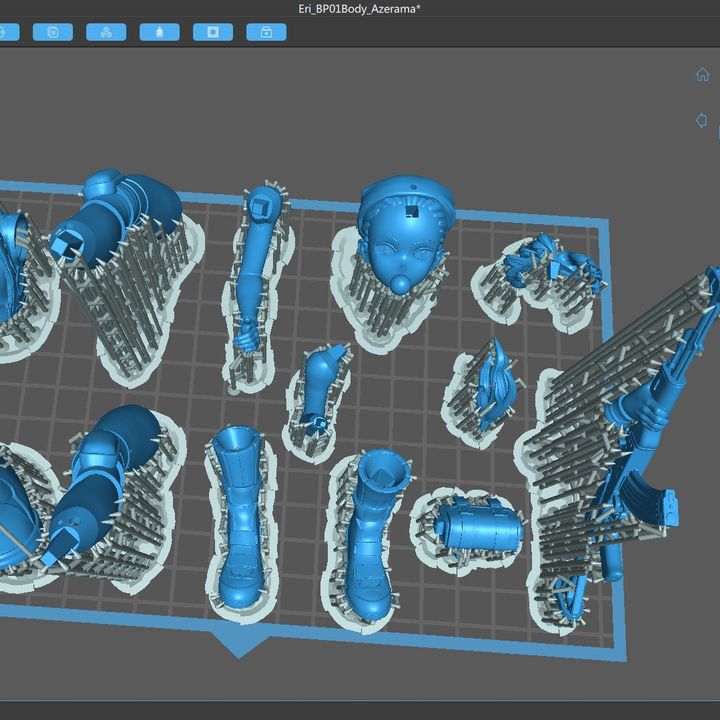Switch view using the left-pointing cube icon
720x720 pixels.
tap(703, 120)
